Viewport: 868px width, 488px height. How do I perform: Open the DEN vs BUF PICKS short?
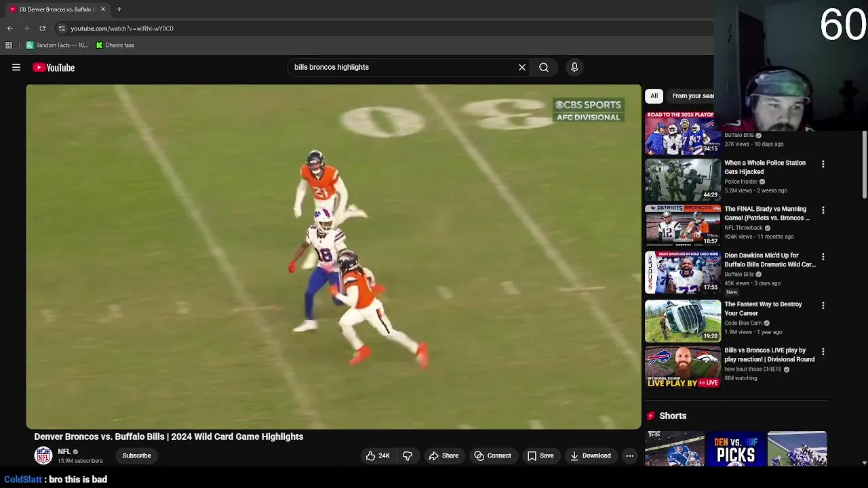click(736, 449)
